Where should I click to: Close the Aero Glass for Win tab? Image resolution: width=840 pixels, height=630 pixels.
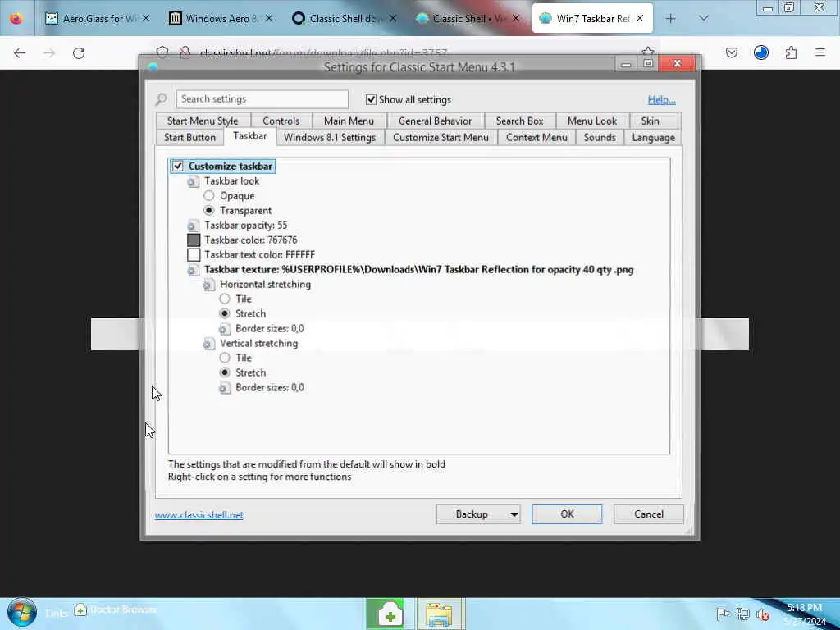click(x=146, y=18)
